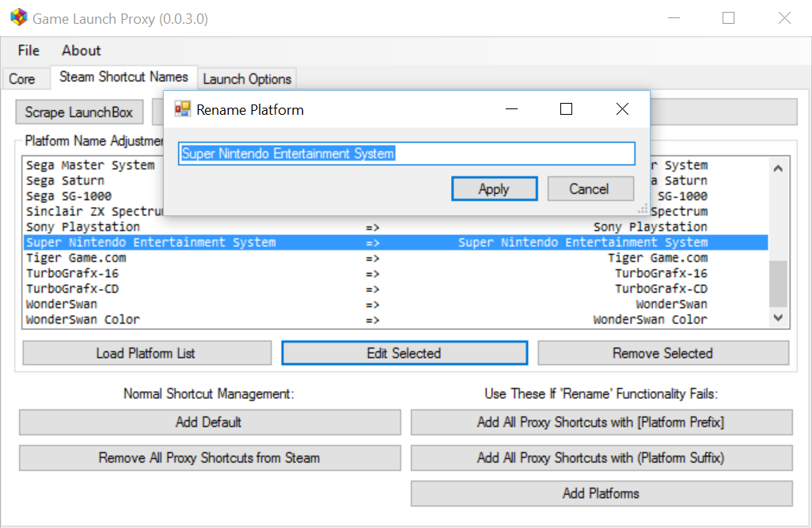Select TurboGrafx-CD row
Image resolution: width=812 pixels, height=528 pixels.
click(x=396, y=289)
